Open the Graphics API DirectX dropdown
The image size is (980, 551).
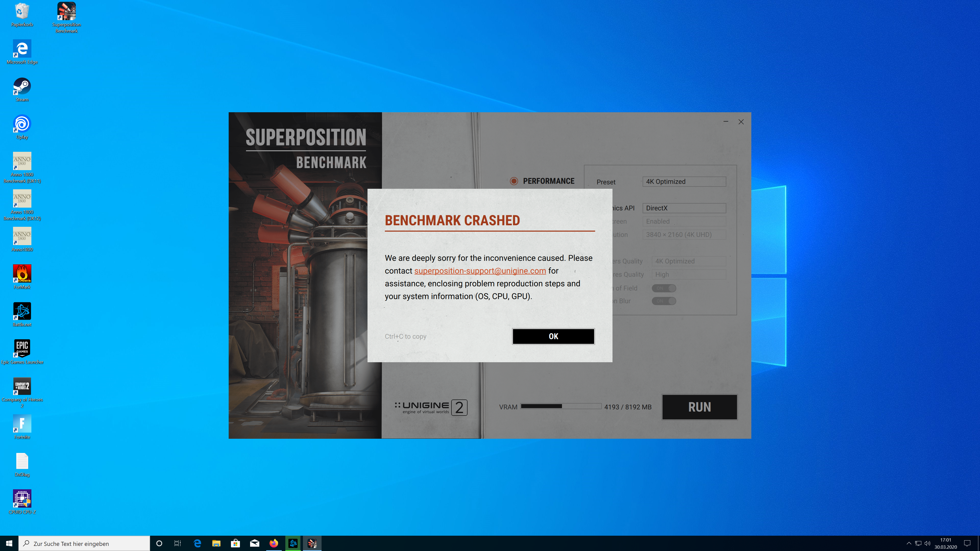(x=684, y=208)
